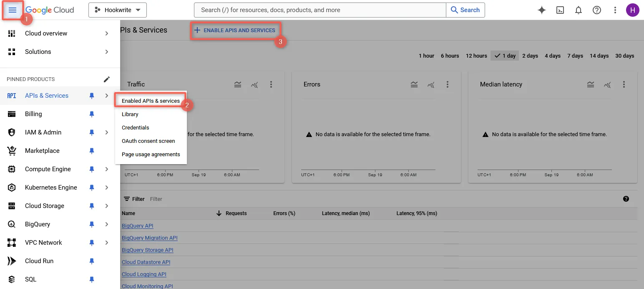644x289 pixels.
Task: Click the BigQuery magnifier icon
Action: point(12,224)
